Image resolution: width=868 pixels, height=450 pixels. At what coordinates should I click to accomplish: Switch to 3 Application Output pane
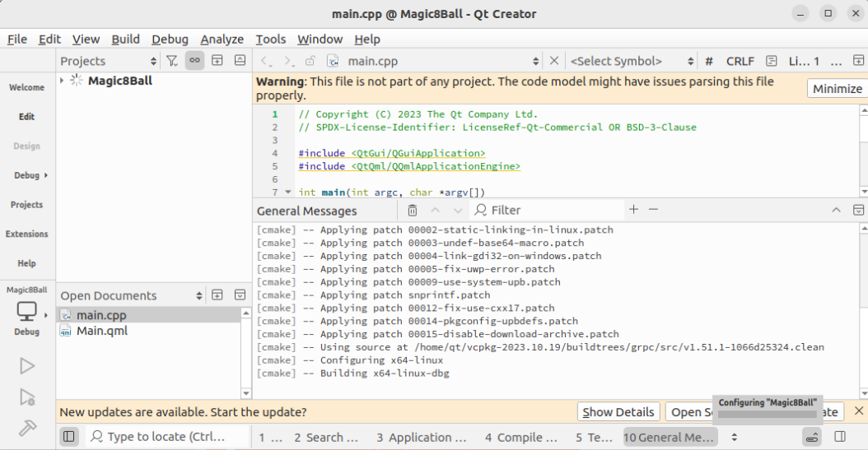(x=422, y=438)
